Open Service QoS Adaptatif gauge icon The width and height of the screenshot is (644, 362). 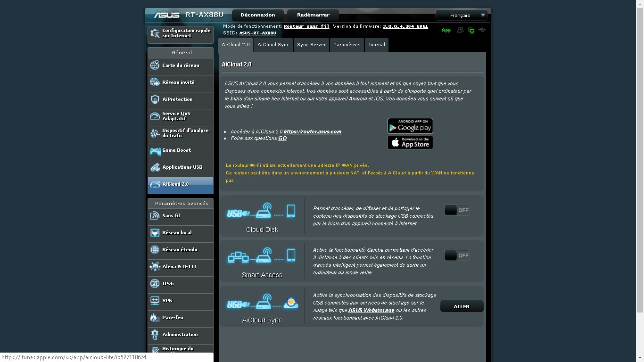pos(155,116)
